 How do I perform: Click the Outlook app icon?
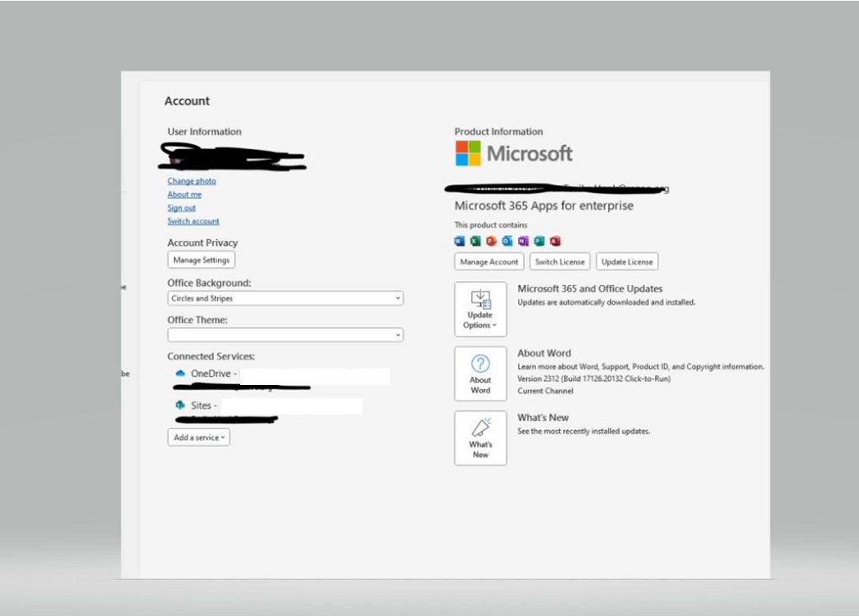pyautogui.click(x=507, y=241)
